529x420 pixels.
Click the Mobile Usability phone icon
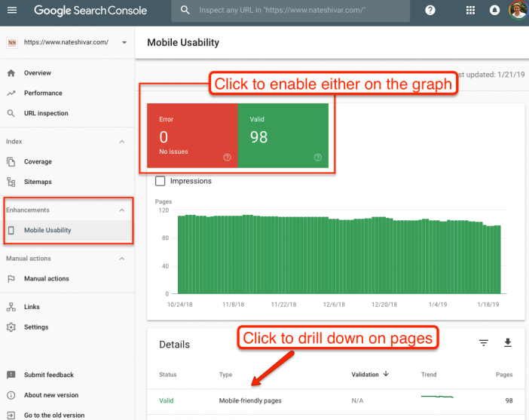[x=11, y=230]
